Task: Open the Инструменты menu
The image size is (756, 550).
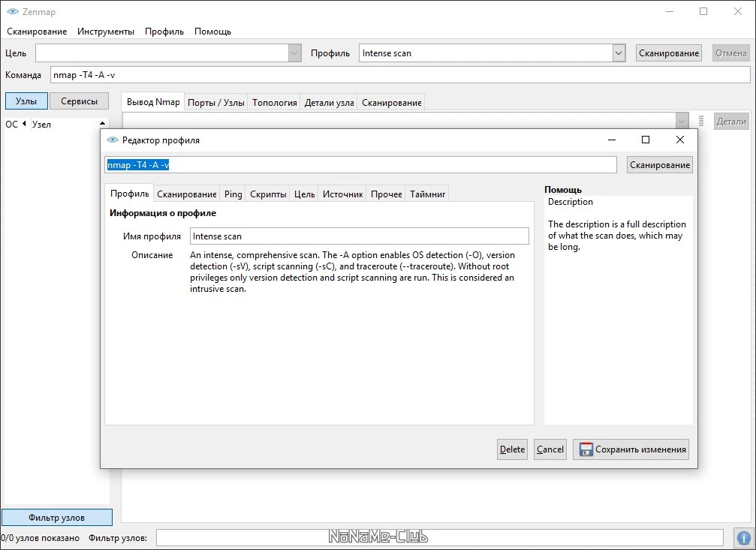Action: coord(106,32)
